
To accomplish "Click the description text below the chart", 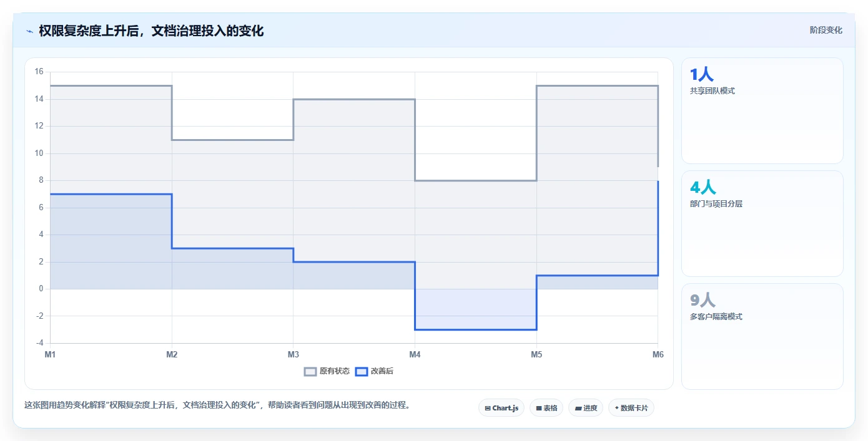I will (x=218, y=405).
